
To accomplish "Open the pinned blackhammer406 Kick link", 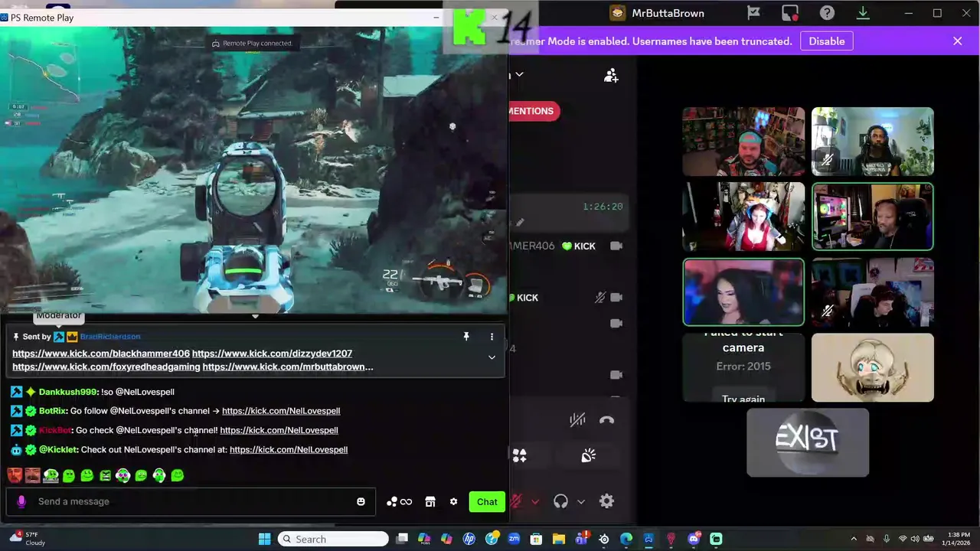I will coord(101,354).
